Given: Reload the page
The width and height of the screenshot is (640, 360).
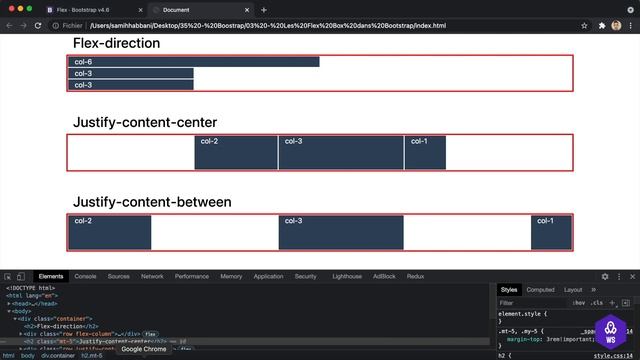Looking at the screenshot, I should coord(38,26).
